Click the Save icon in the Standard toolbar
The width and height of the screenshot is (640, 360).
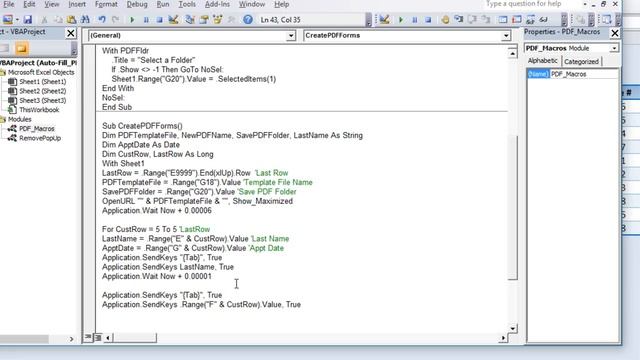(27, 19)
